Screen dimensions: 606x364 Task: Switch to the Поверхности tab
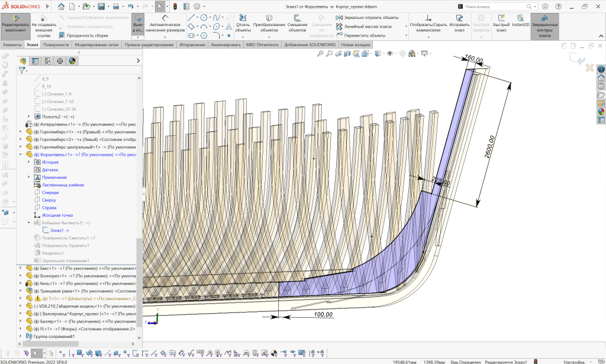click(56, 45)
